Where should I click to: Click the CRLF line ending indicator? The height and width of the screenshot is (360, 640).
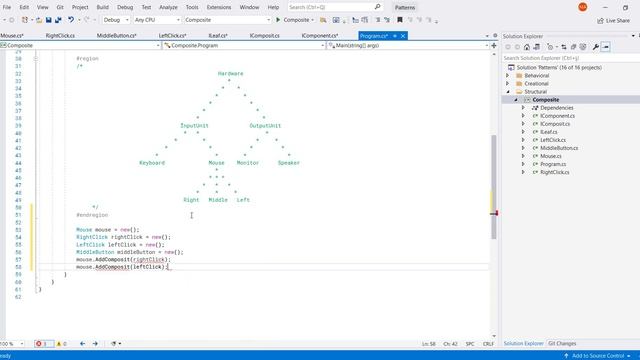(488, 344)
